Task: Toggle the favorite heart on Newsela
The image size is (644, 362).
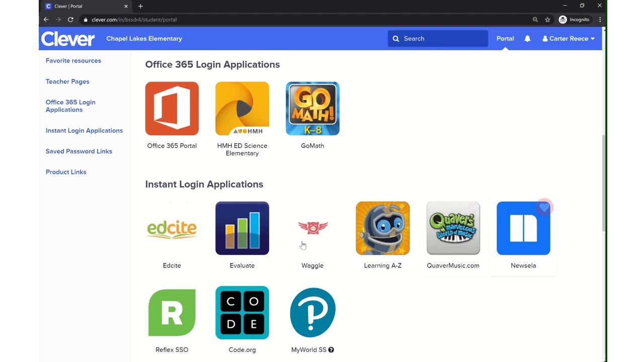Action: point(544,207)
